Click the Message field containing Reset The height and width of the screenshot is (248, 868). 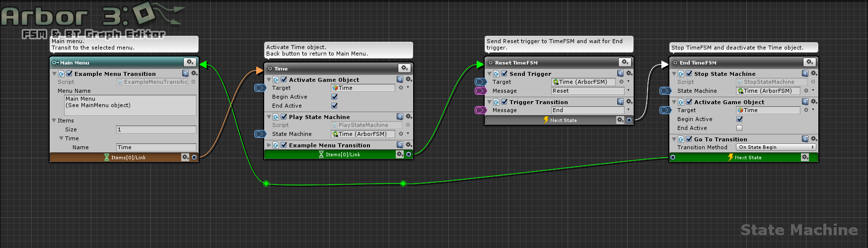(x=587, y=91)
